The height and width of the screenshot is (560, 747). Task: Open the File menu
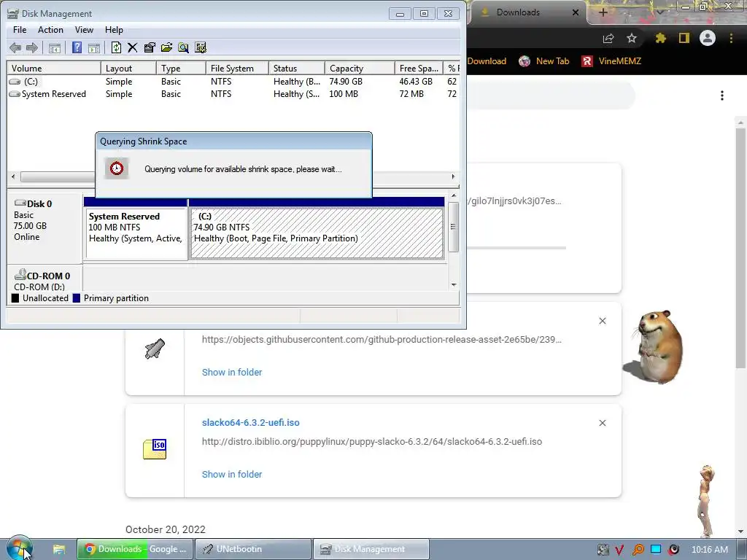[20, 29]
